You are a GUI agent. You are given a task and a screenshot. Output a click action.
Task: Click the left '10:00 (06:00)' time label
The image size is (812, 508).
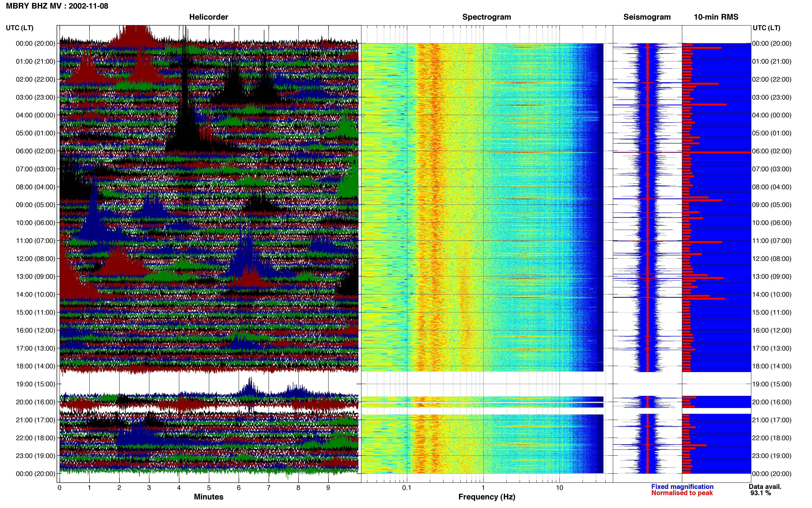[x=36, y=222]
